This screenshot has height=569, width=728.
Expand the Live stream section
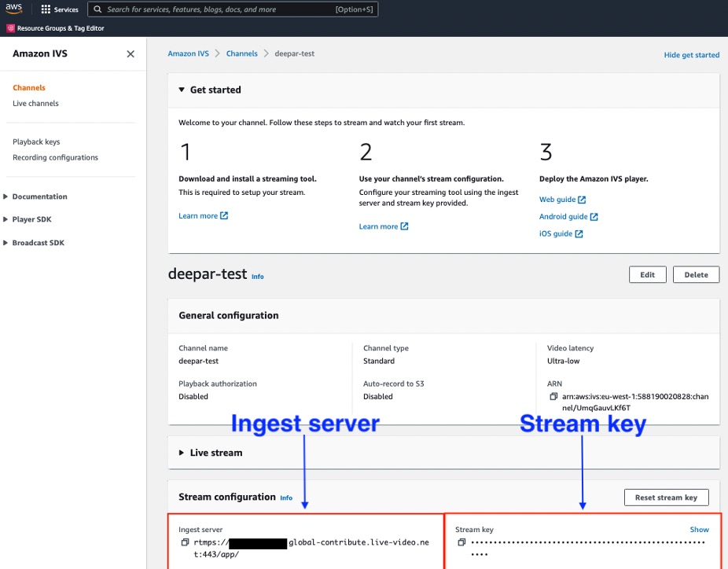click(182, 453)
